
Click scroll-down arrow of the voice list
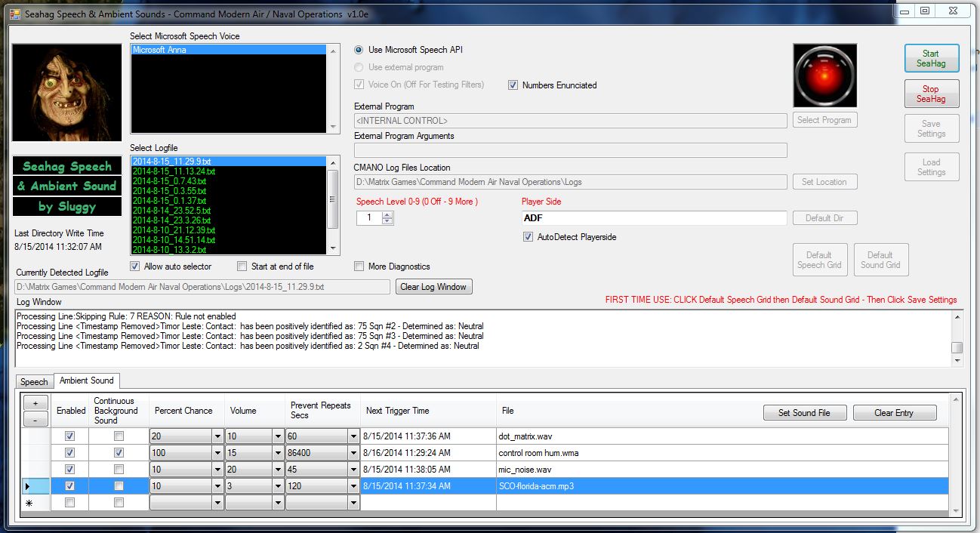click(x=333, y=128)
